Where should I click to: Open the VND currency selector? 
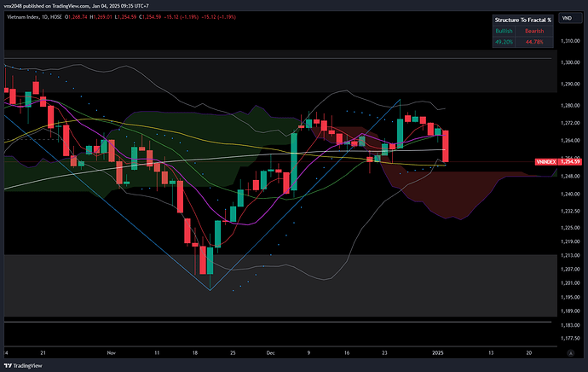pos(570,18)
